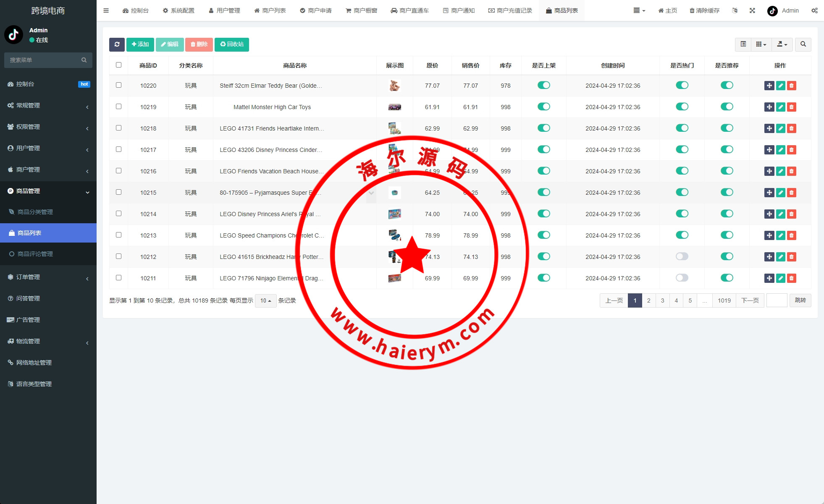824x504 pixels.
Task: Turn off on-shelf toggle for product 10214
Action: (543, 214)
